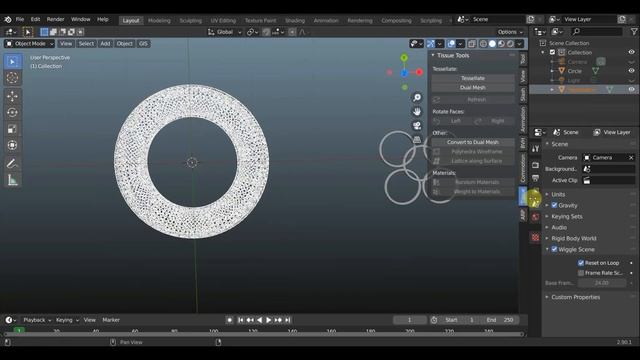Expand the Rigid Body World panel
640x360 pixels.
573,238
